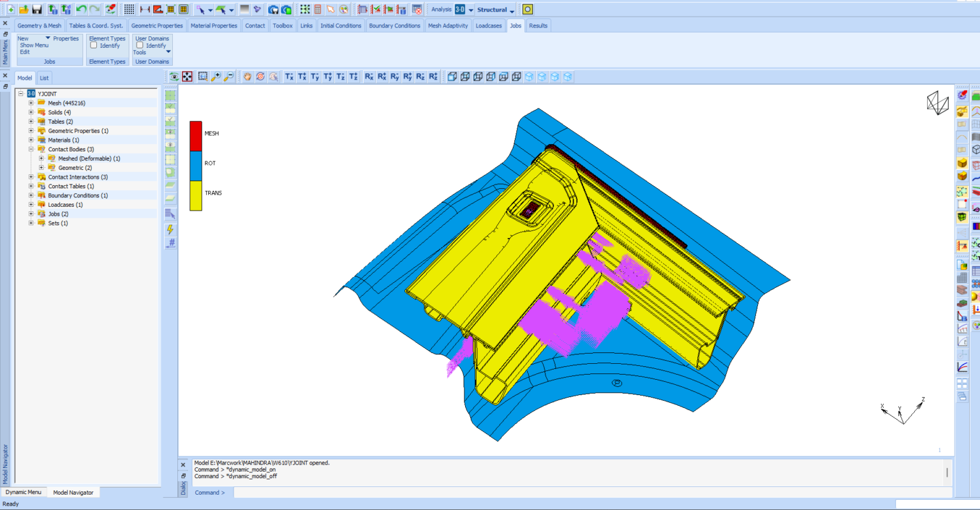
Task: Expand the Contact Interactions (3) tree node
Action: [x=31, y=177]
